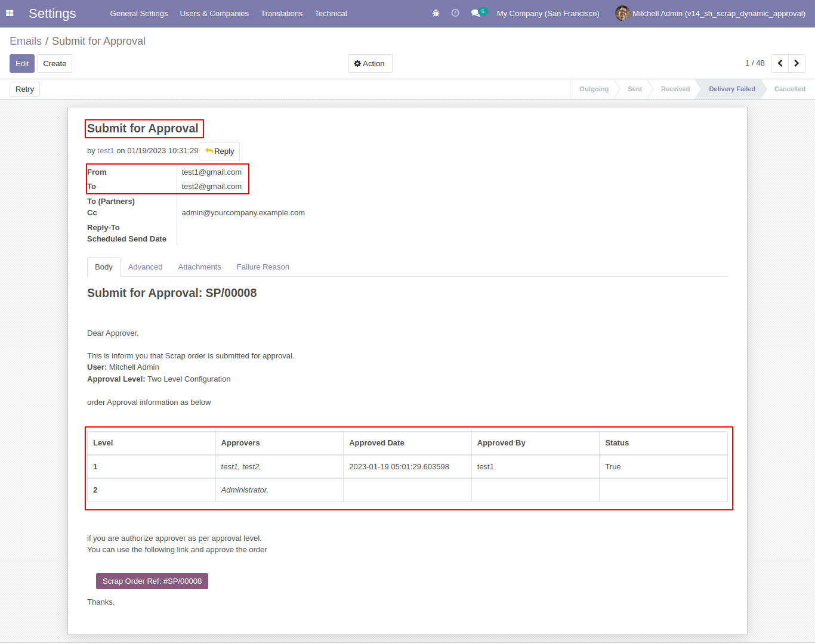Select the Received status stage
Screen dimensions: 815x644
[x=675, y=89]
